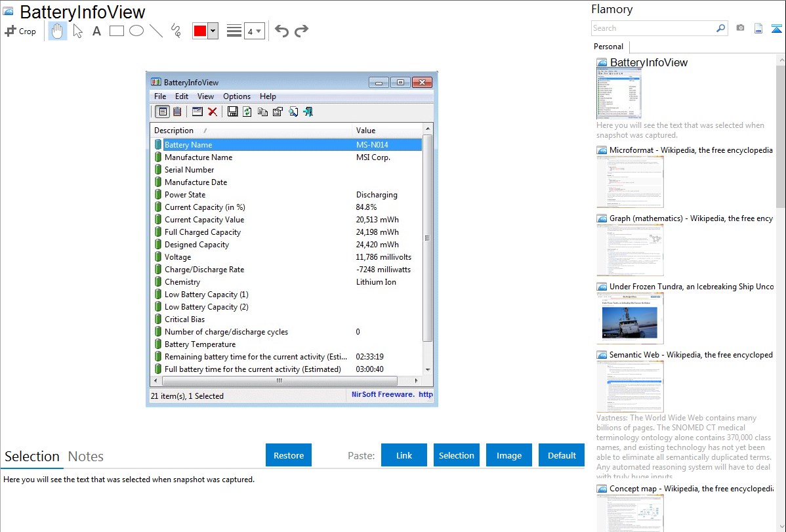Viewport: 786px width, 532px height.
Task: Sort by the Value column header
Action: click(x=388, y=131)
